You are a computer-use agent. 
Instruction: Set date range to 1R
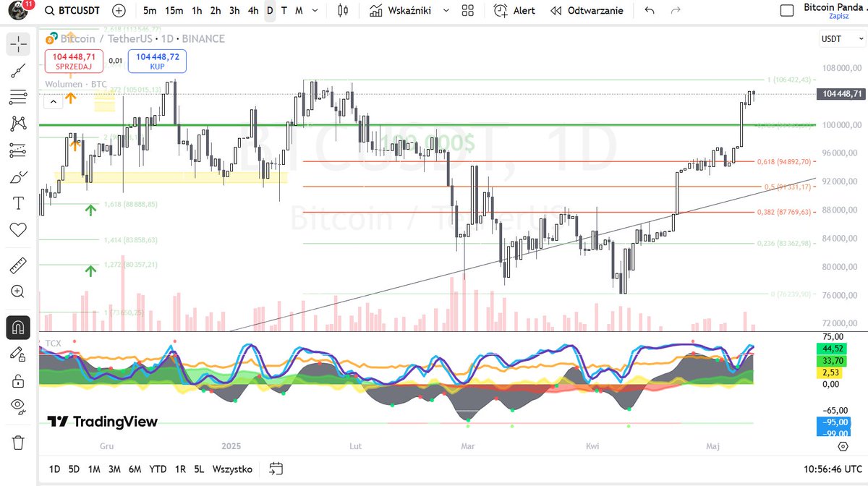click(180, 469)
